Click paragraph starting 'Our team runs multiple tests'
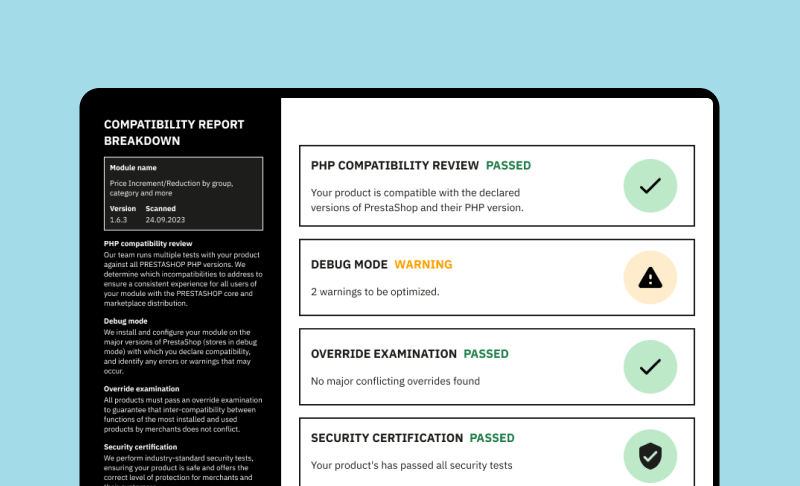 tap(183, 279)
